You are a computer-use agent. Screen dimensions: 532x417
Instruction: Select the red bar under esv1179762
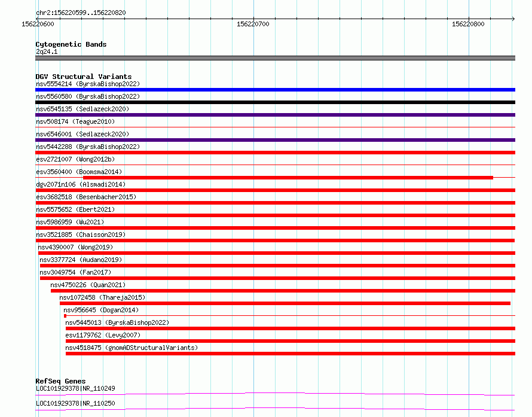(x=291, y=341)
